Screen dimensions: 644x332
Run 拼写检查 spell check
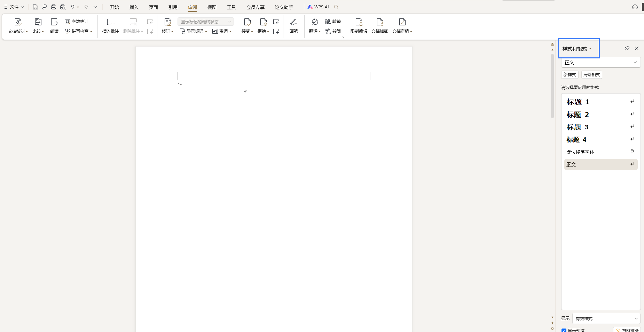pyautogui.click(x=78, y=31)
